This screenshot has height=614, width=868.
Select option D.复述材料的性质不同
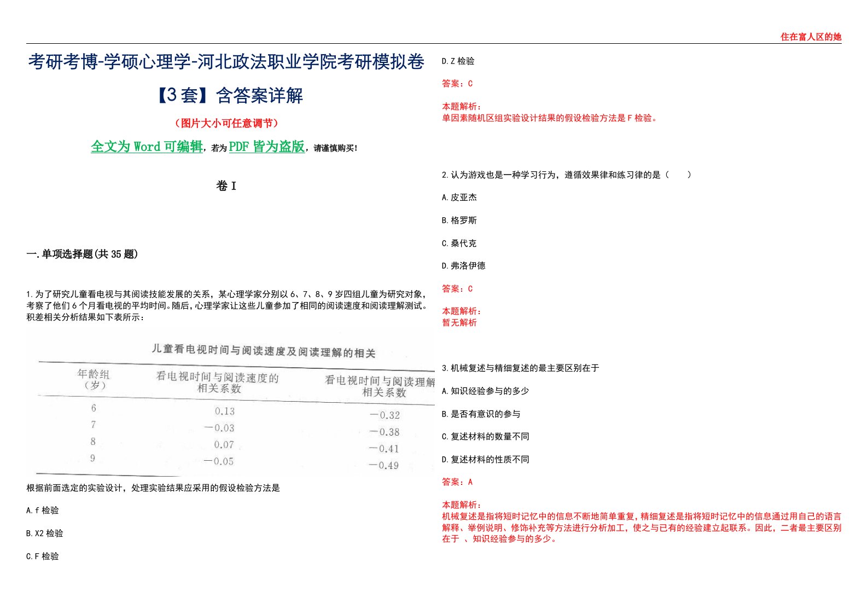coord(486,460)
